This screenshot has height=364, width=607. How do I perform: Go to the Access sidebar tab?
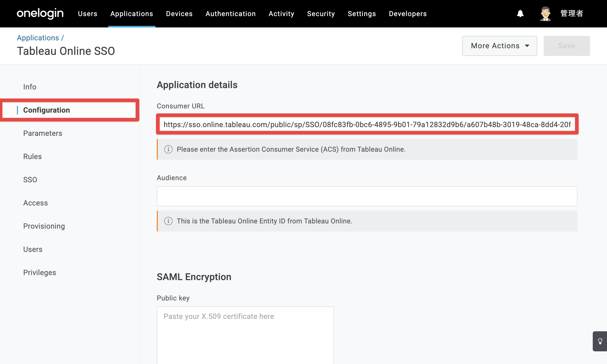36,203
